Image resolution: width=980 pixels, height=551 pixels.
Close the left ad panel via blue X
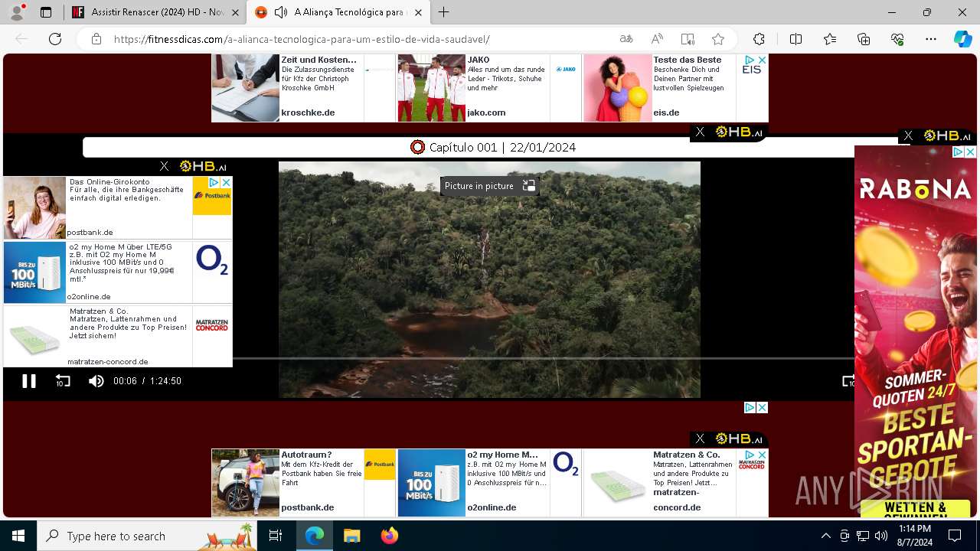pyautogui.click(x=226, y=182)
